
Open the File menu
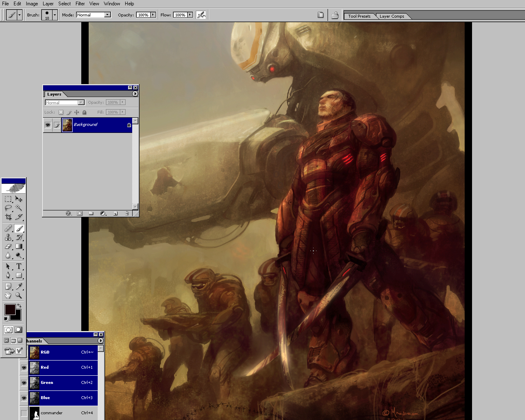click(5, 4)
